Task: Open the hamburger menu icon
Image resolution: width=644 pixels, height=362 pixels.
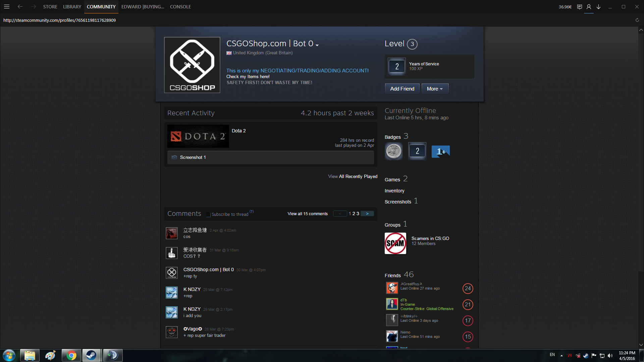Action: point(7,7)
